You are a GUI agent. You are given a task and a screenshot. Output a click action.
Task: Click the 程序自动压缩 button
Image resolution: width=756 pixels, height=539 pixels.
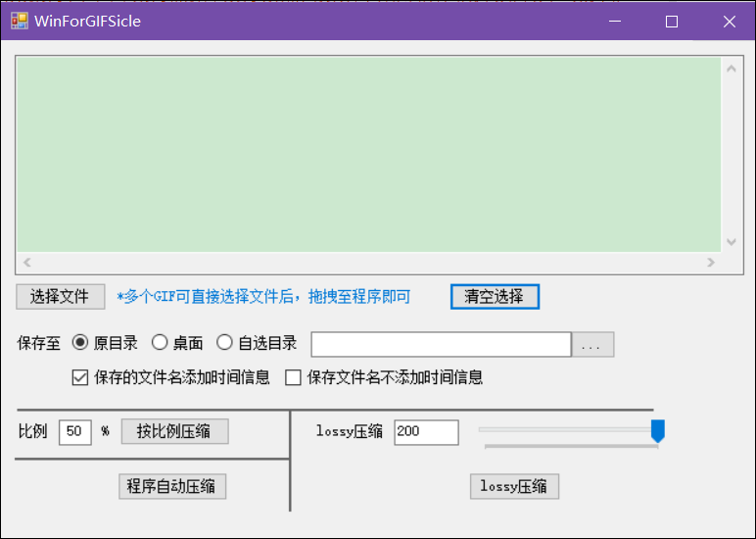pyautogui.click(x=172, y=486)
